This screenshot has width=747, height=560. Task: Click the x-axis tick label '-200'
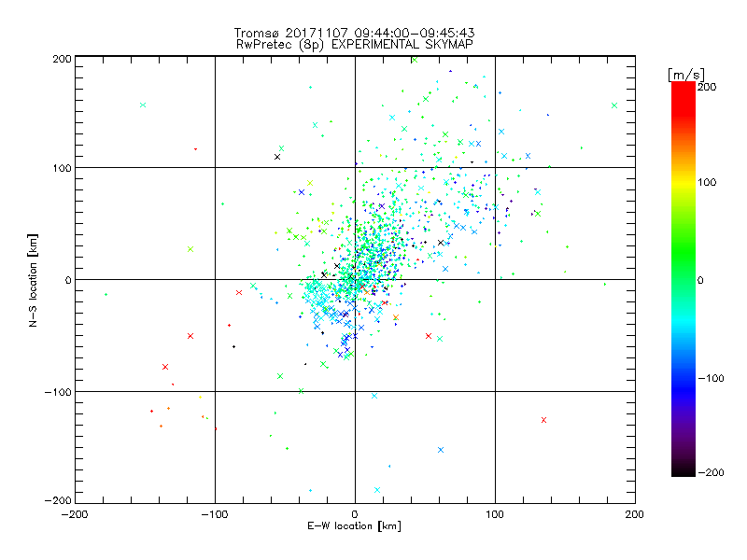tap(75, 514)
